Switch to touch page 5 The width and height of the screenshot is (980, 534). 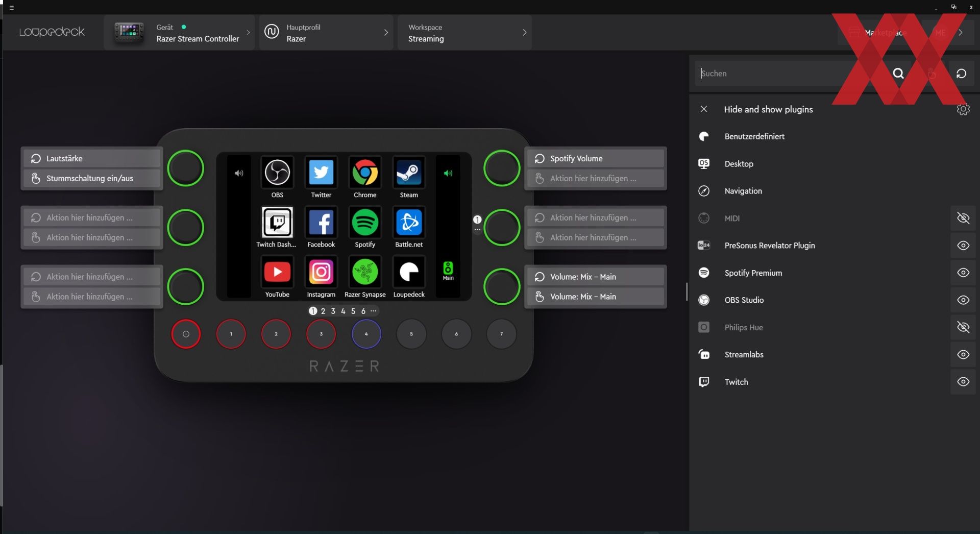click(353, 311)
